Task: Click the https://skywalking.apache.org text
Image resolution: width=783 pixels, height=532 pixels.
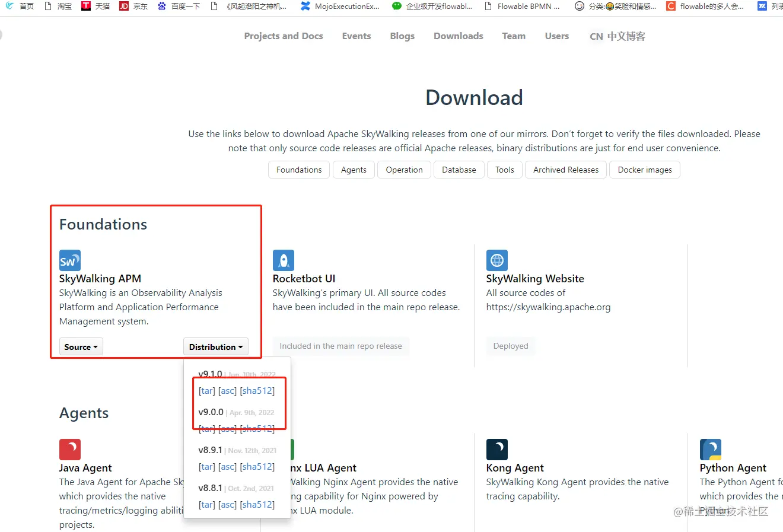Action: [x=548, y=307]
